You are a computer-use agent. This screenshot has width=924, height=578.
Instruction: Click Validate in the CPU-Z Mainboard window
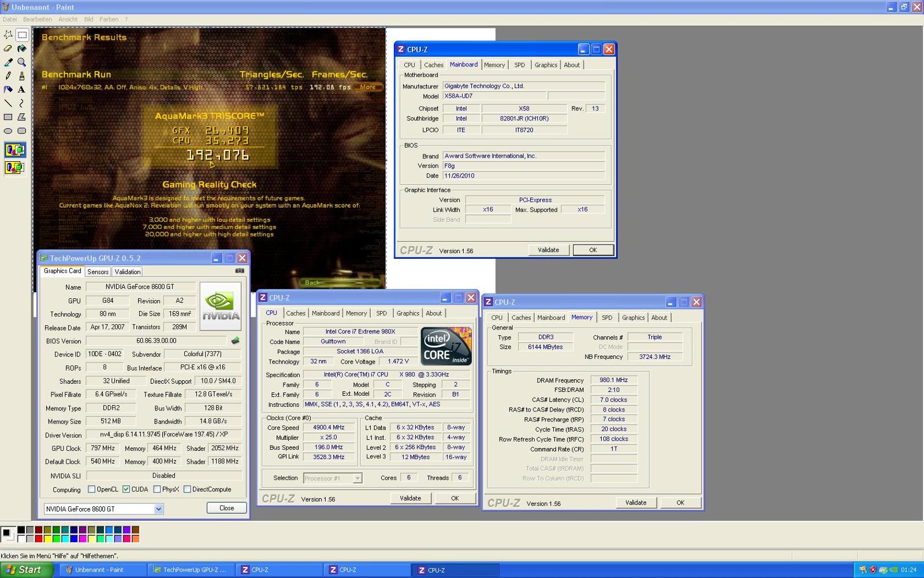click(x=548, y=250)
